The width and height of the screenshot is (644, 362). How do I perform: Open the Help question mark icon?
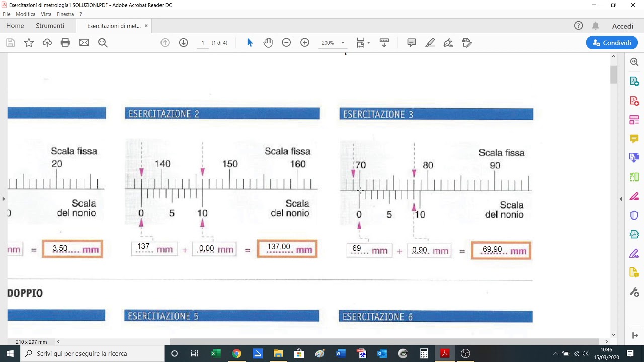(579, 26)
